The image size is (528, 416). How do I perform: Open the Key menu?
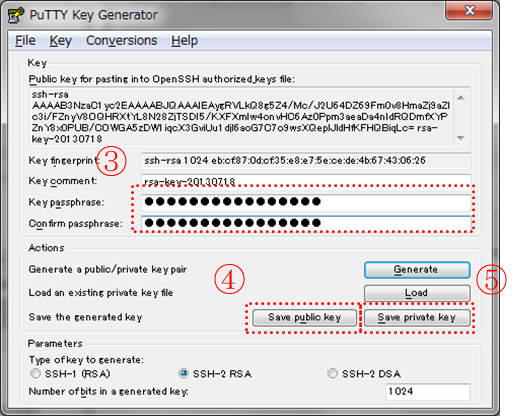coord(61,41)
